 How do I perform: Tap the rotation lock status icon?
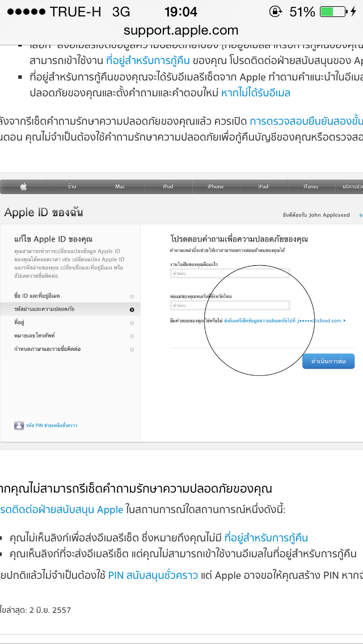(x=276, y=11)
